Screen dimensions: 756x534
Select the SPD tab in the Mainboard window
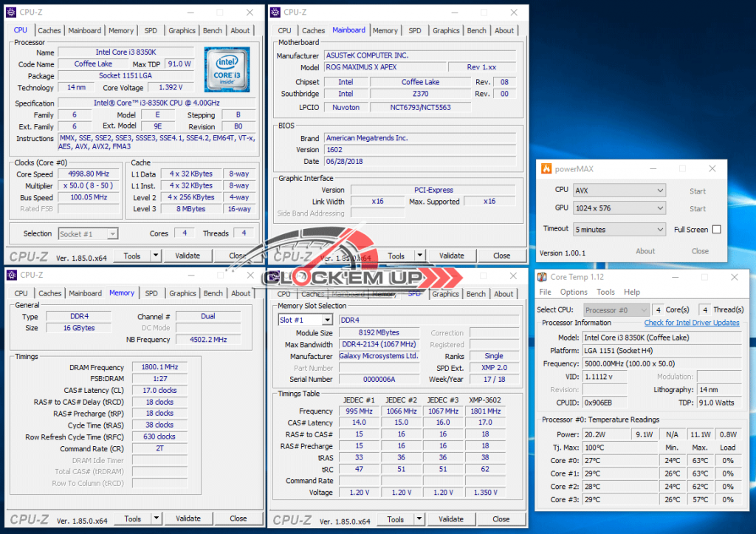415,30
